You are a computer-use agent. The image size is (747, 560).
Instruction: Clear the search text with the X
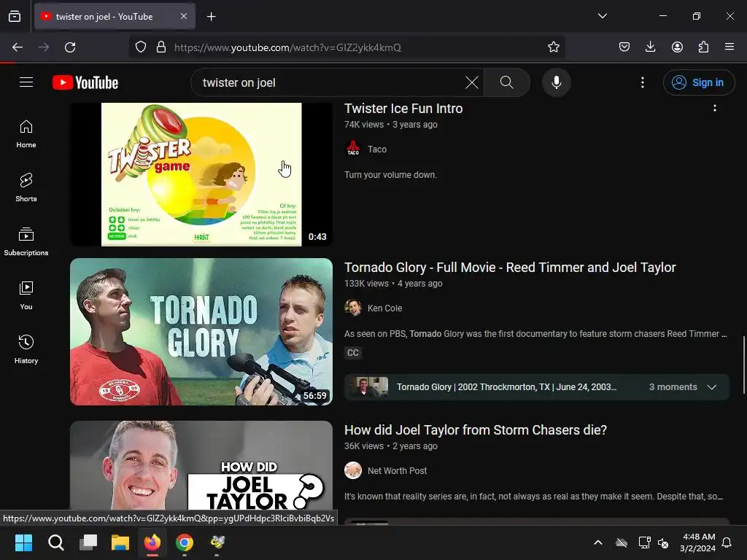pos(472,82)
